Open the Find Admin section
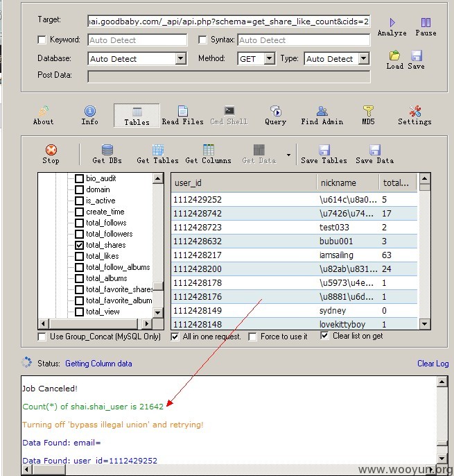The height and width of the screenshot is (476, 454). [322, 115]
